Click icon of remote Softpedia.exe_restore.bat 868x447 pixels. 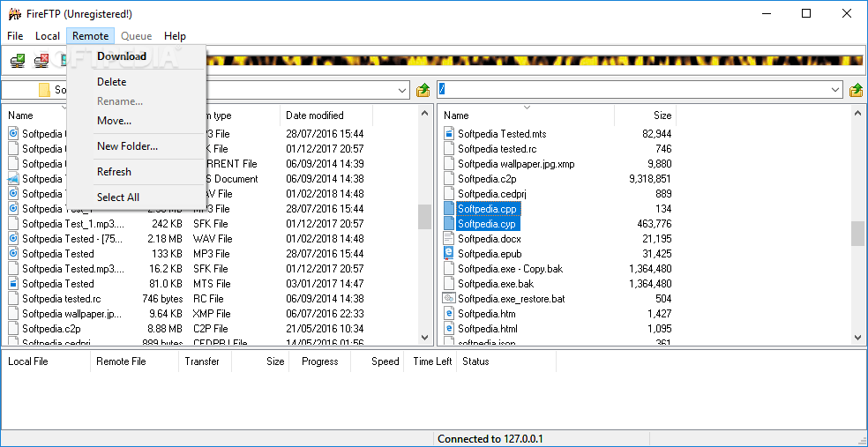click(449, 299)
